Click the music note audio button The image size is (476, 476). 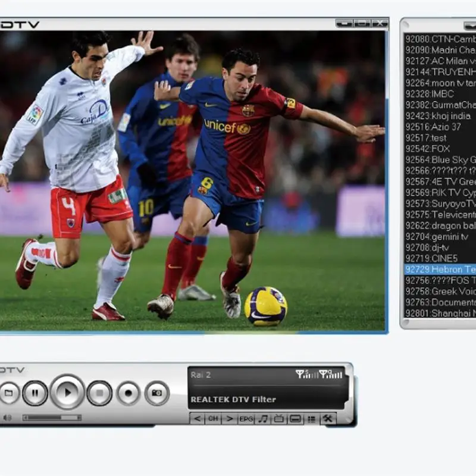[262, 419]
